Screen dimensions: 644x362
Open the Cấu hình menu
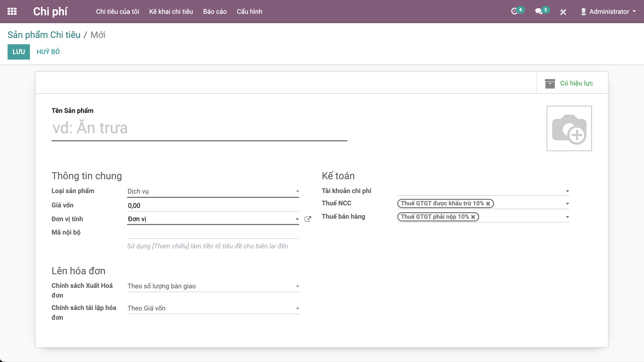249,12
